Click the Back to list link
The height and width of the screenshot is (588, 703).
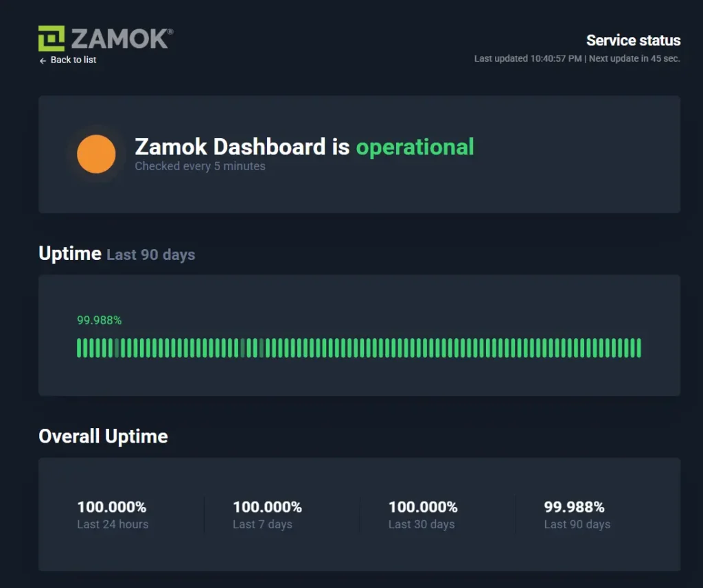point(67,60)
